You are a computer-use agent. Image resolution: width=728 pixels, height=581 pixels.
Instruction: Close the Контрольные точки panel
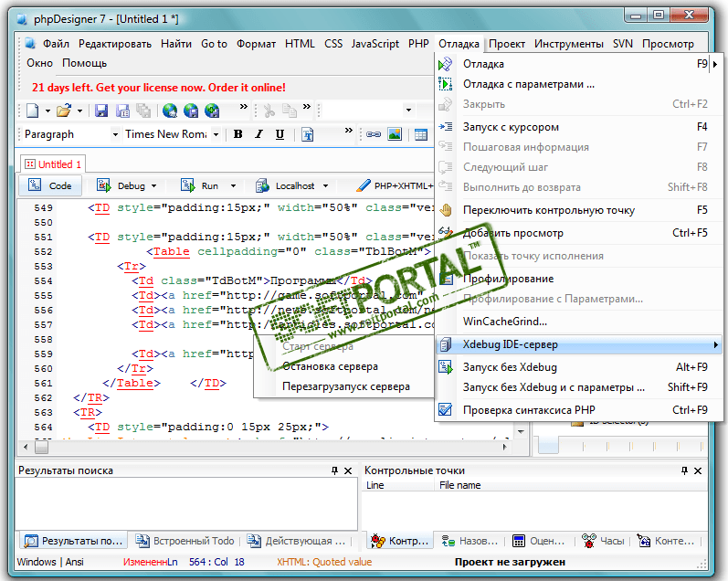point(697,471)
